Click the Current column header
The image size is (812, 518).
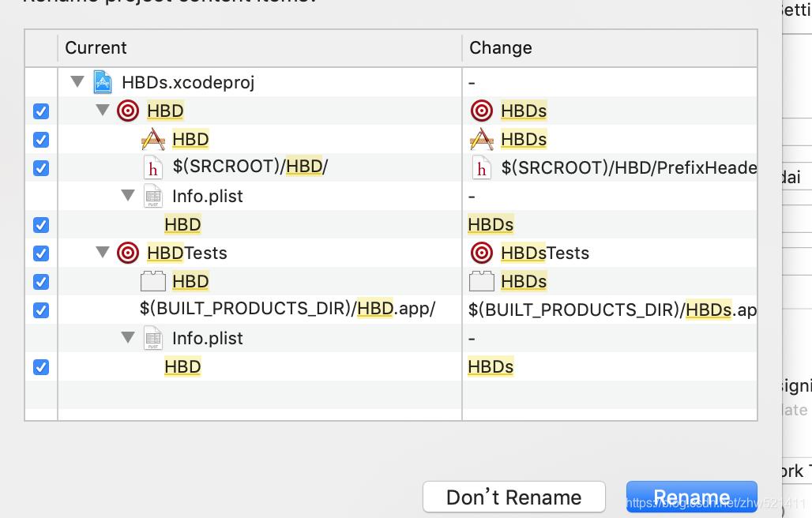pyautogui.click(x=259, y=47)
